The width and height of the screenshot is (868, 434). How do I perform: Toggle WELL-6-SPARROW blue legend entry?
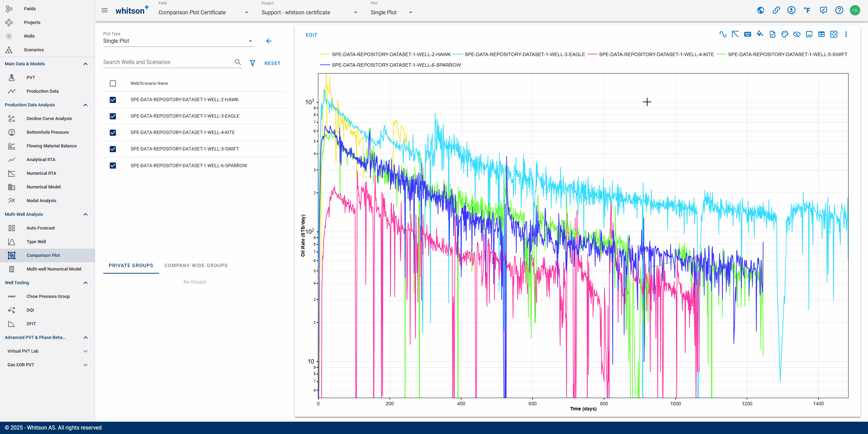coord(390,65)
